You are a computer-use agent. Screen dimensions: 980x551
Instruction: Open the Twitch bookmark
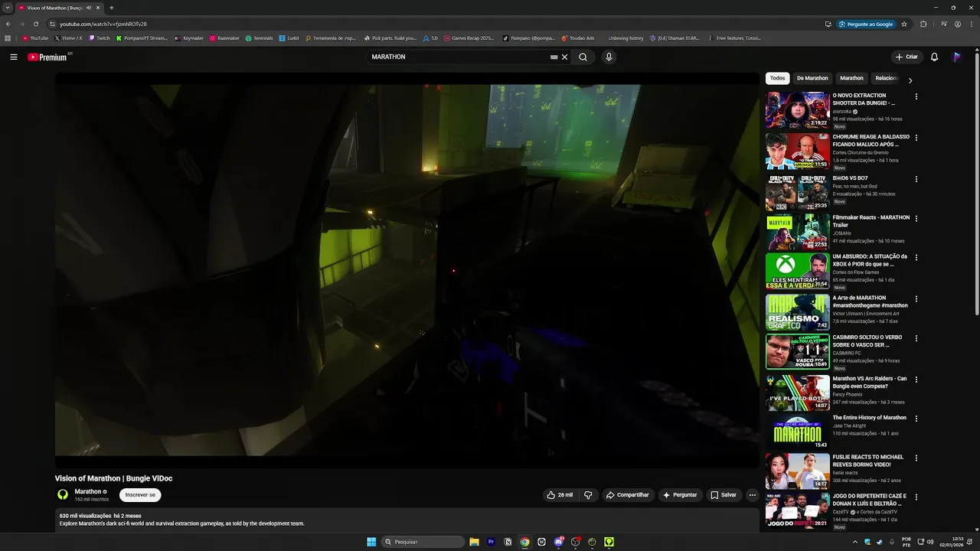click(100, 37)
